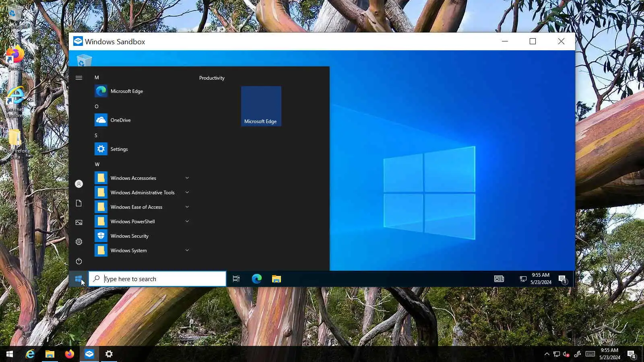The image size is (644, 362).
Task: Select the Firefox shortcut on the host desktop
Action: (x=15, y=59)
